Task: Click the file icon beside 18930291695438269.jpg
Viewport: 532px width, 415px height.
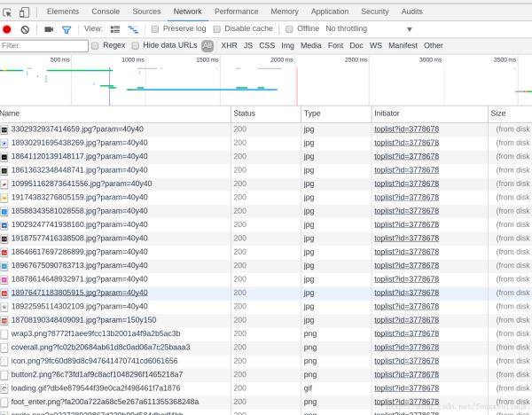Action: (4, 143)
